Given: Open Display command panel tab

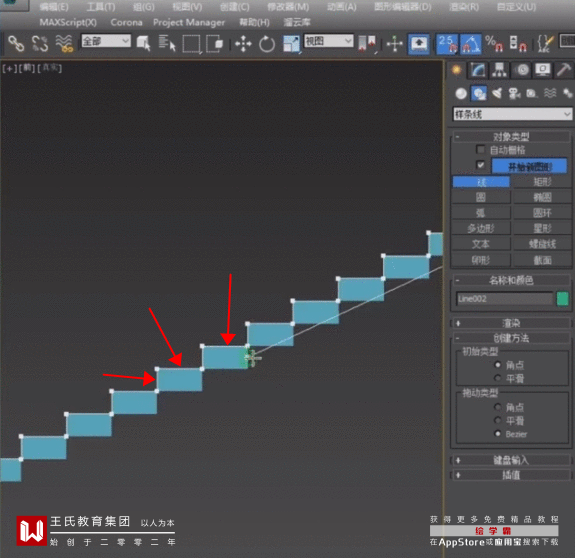Looking at the screenshot, I should [543, 70].
